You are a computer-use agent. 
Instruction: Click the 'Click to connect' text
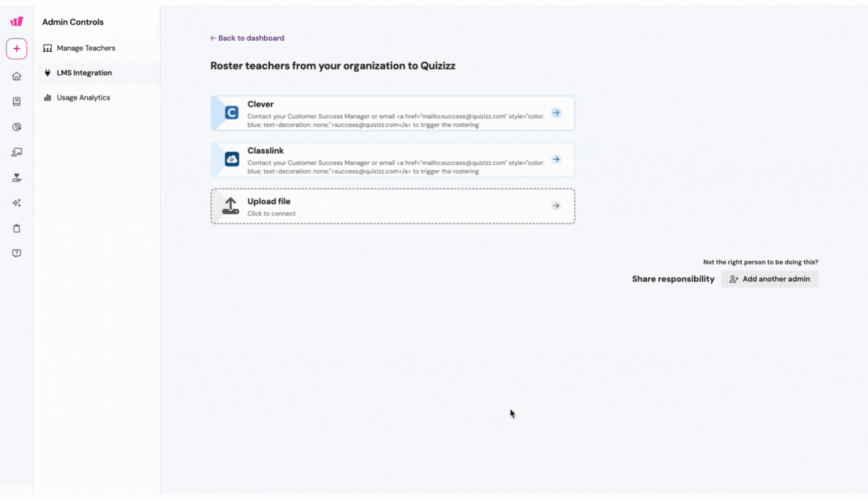point(271,214)
